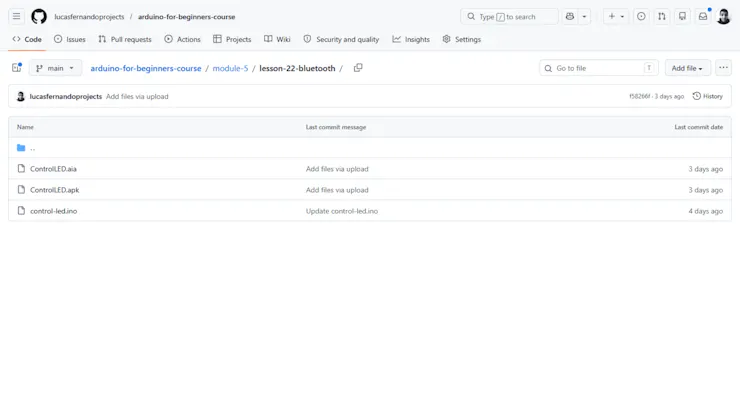Screen dimensions: 740x416
Task: Click file icon beside control-led.ino
Action: pos(21,211)
